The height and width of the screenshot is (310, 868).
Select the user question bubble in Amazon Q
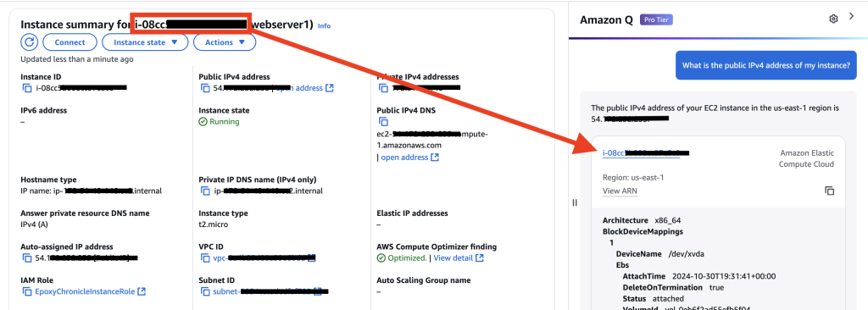765,65
